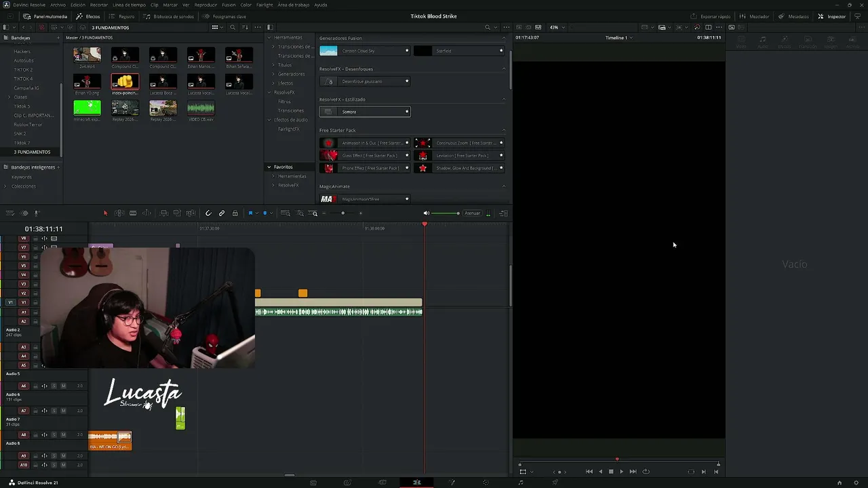Adjust the monitor volume slider
Screen dimensions: 868x488
click(445, 213)
